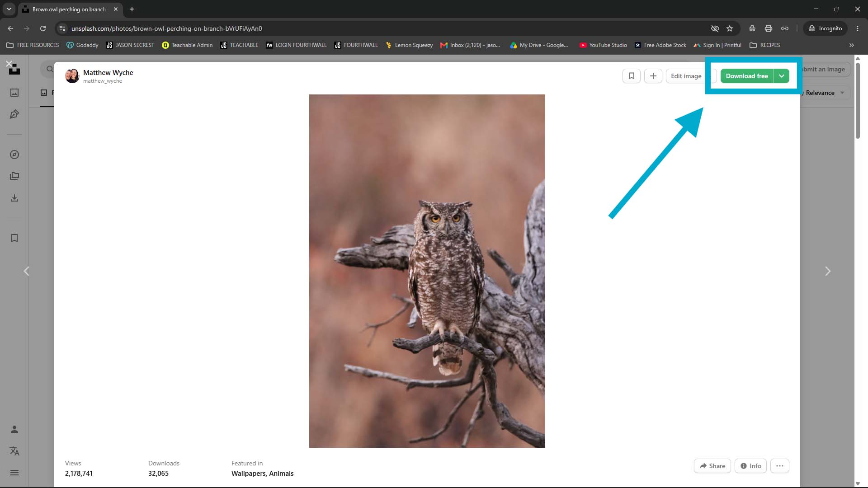The image size is (868, 488).
Task: Add photo to collection plus button
Action: [653, 76]
